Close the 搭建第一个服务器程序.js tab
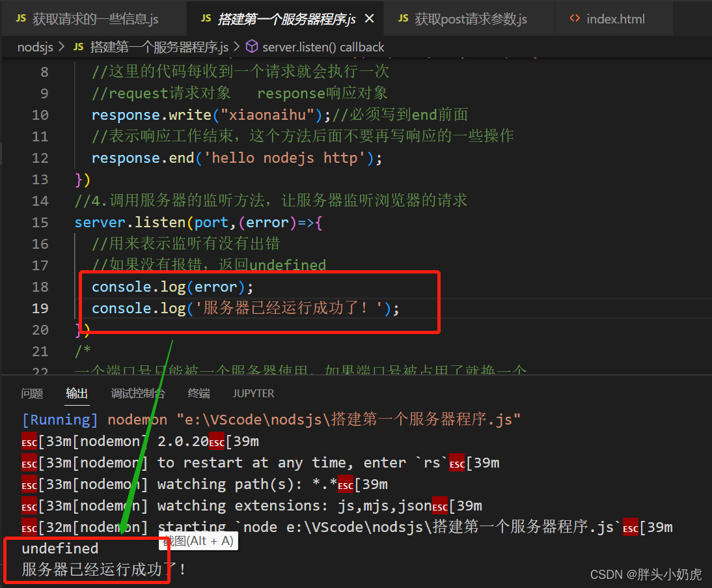Image resolution: width=712 pixels, height=588 pixels. coord(370,19)
